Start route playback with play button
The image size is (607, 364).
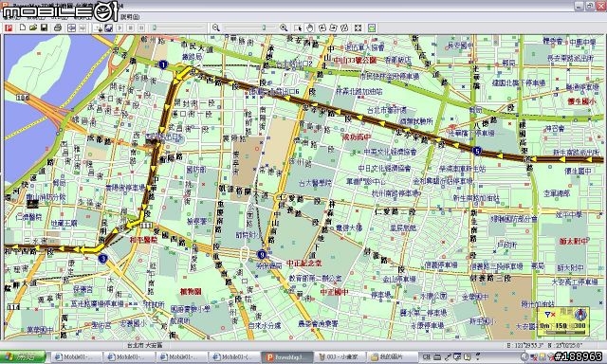coord(120,27)
